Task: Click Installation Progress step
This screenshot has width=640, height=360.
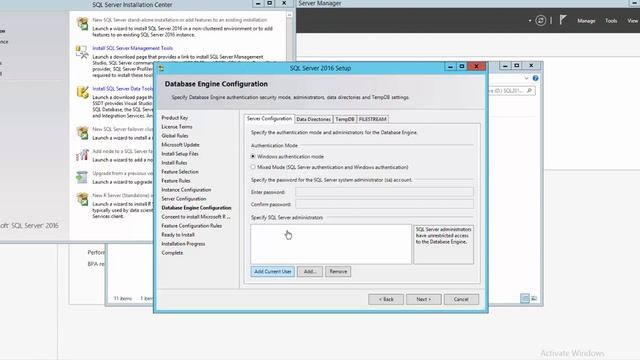Action: (183, 244)
